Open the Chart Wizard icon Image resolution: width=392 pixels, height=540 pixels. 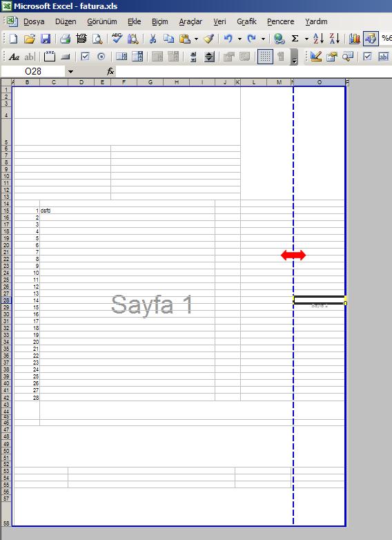354,39
